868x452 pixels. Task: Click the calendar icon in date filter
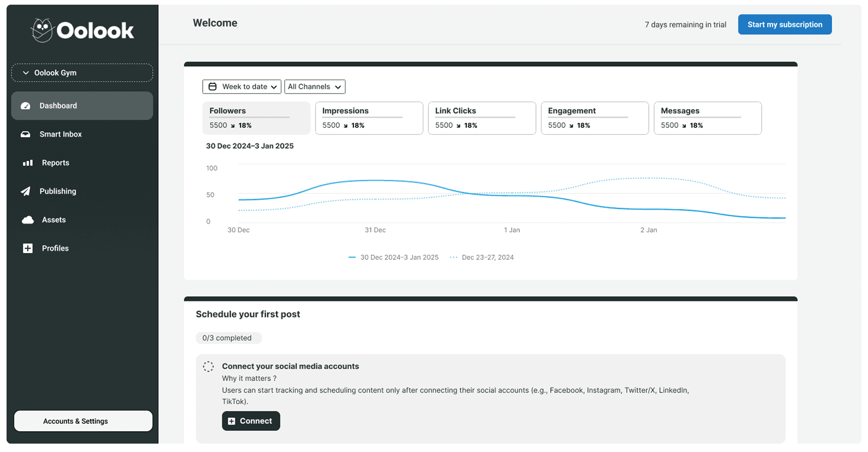click(213, 87)
